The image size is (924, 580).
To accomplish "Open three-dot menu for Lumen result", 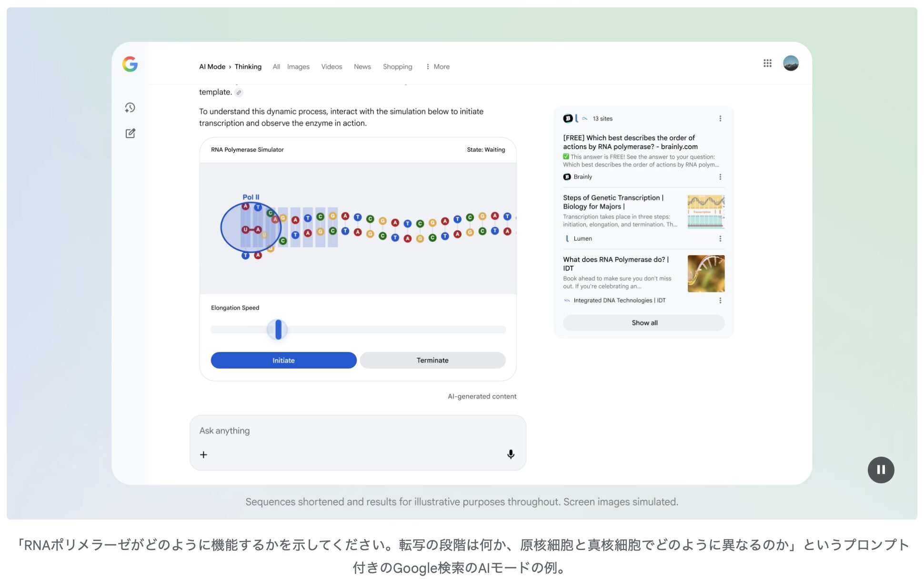I will pos(720,239).
